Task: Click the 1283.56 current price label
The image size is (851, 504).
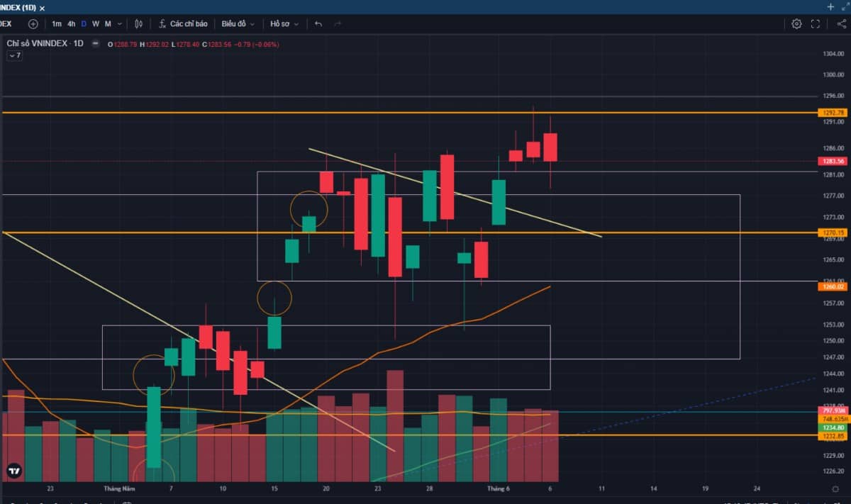Action: tap(833, 161)
